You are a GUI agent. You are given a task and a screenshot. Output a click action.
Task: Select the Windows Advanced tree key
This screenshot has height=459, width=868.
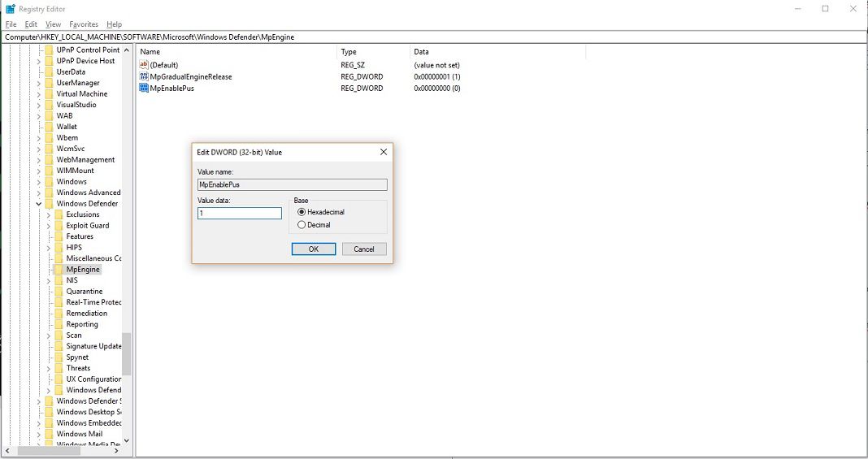89,193
